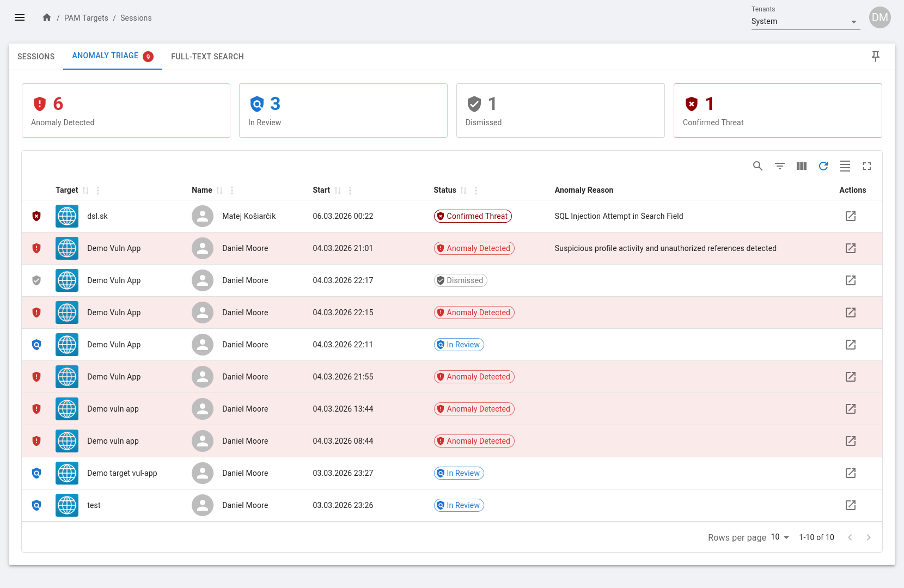Image resolution: width=904 pixels, height=588 pixels.
Task: Change table row density
Action: click(845, 166)
